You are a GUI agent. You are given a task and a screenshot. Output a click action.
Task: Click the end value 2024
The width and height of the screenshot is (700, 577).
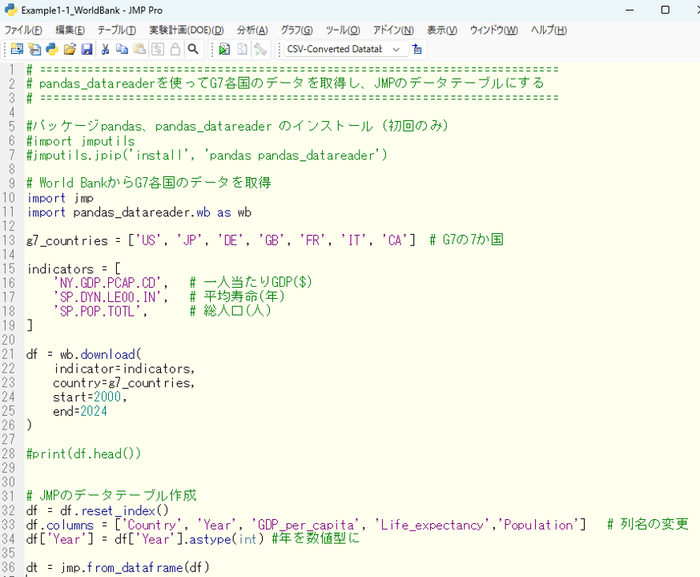[93, 411]
